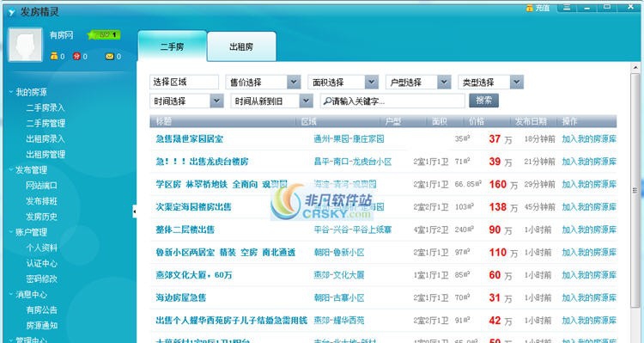Open listing 急售晟世家园居室
This screenshot has width=644, height=343.
click(190, 139)
